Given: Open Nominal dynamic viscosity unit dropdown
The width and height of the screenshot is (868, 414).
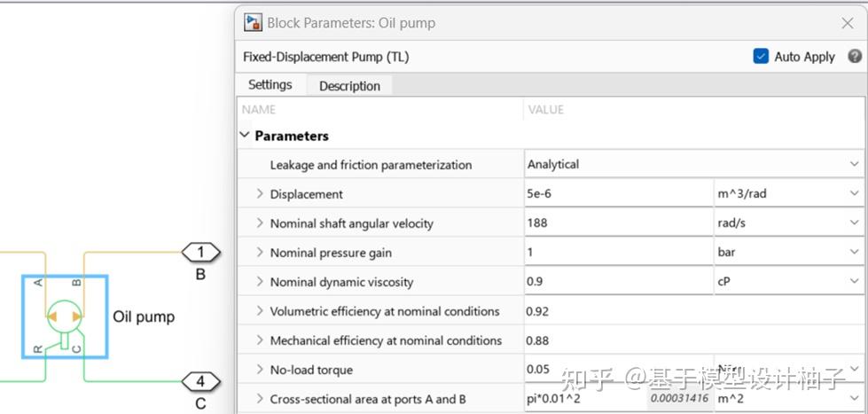Looking at the screenshot, I should pyautogui.click(x=788, y=282).
